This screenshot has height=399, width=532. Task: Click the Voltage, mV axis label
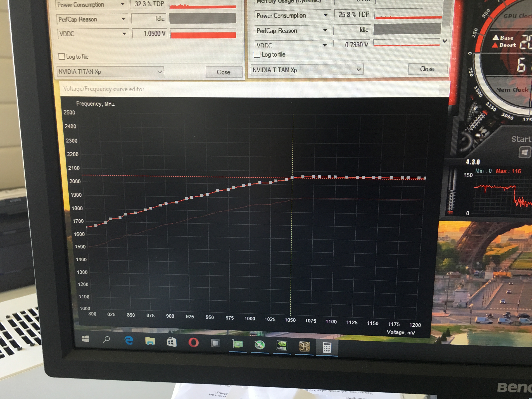tap(401, 332)
